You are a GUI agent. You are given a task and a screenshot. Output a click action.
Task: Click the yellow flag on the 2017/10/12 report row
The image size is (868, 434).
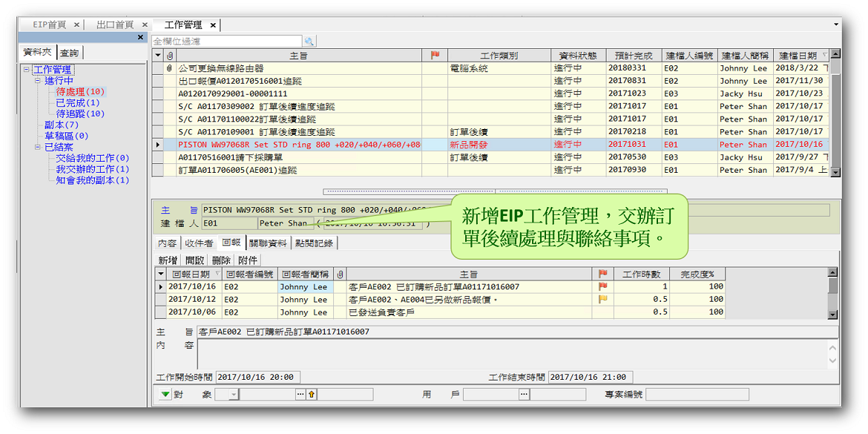(x=602, y=299)
